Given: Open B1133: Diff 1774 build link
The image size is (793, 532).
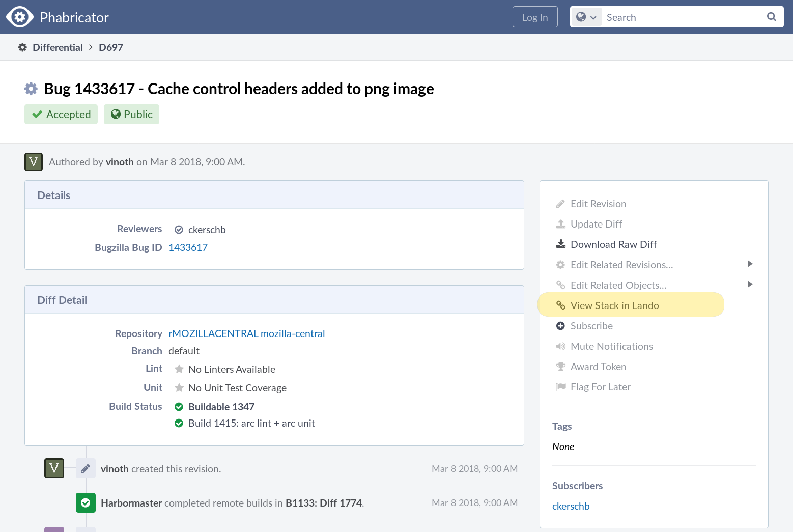Looking at the screenshot, I should [324, 503].
